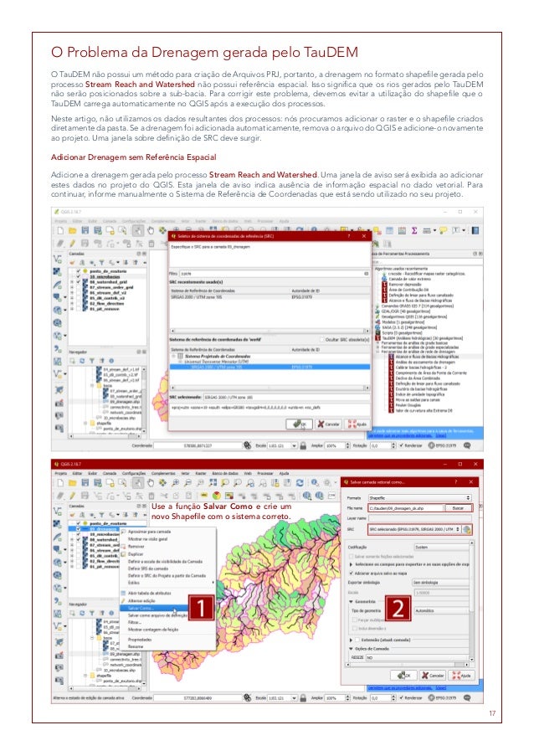
Task: Click Cancelar button in SRC selector dialog
Action: (328, 424)
